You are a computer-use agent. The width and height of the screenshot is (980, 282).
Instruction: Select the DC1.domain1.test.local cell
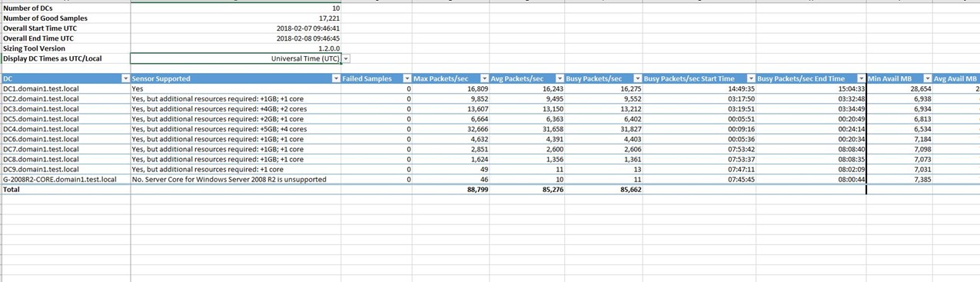pyautogui.click(x=65, y=88)
